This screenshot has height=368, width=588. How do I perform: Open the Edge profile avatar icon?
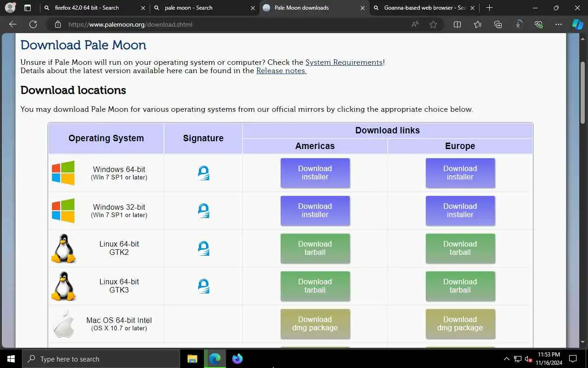10,8
